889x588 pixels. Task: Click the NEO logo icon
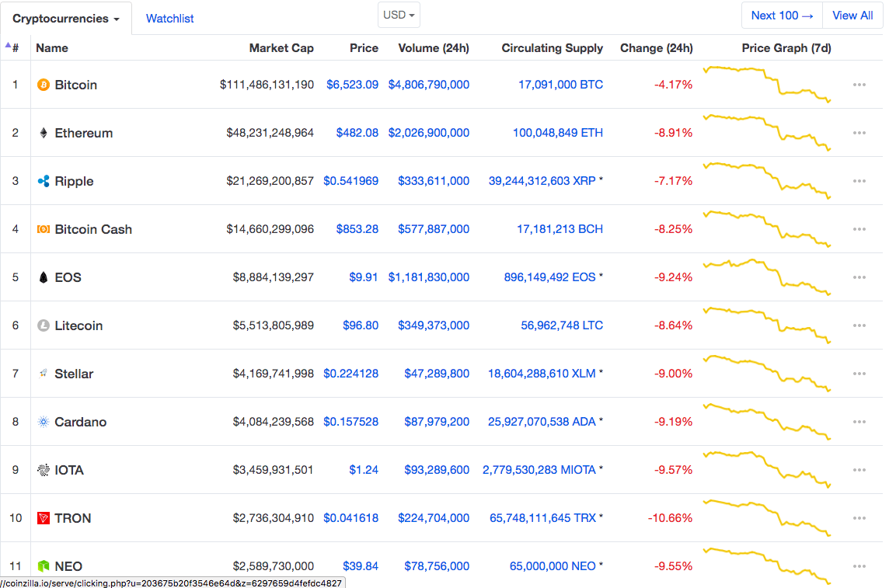point(43,566)
